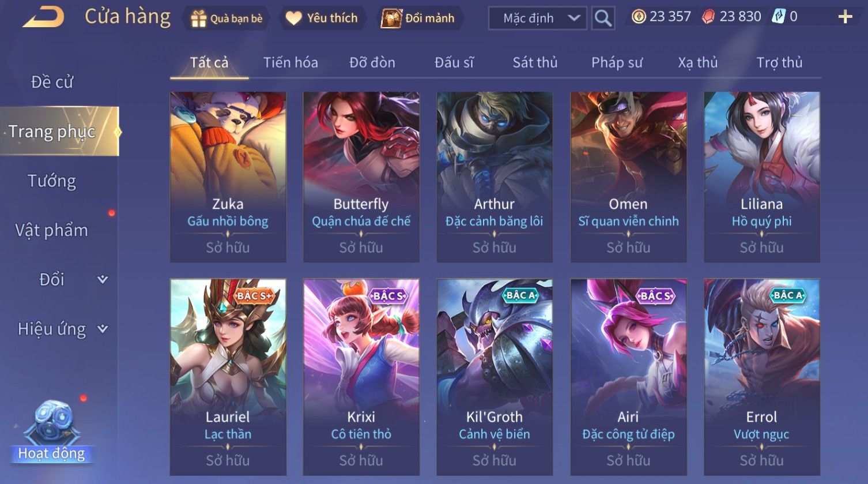Click the blue voucher ticket icon
This screenshot has height=484, width=868.
pyautogui.click(x=778, y=17)
